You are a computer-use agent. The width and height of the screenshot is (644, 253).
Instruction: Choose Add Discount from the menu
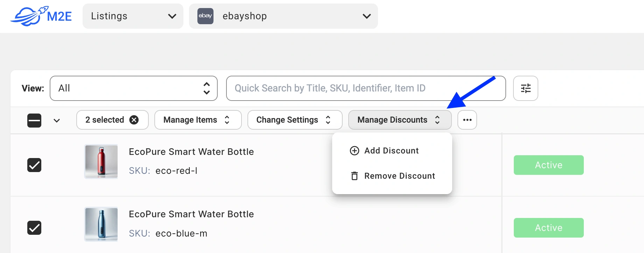391,151
